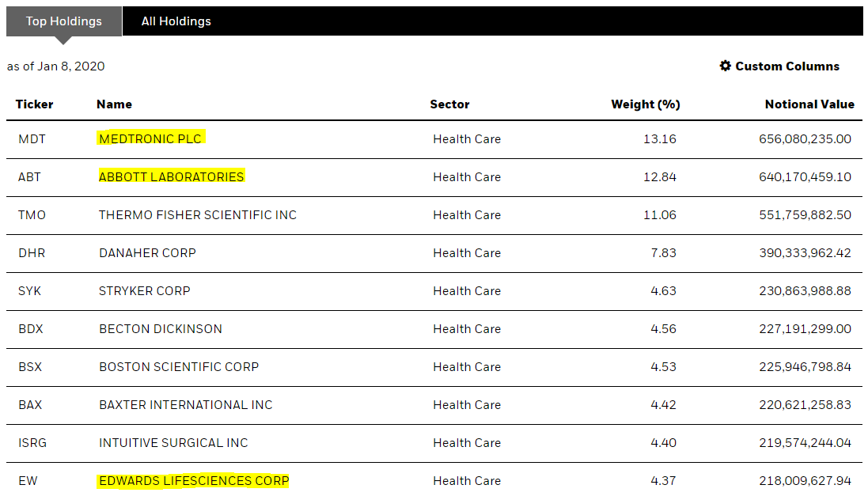Click the EDWARDS LIFESCIENCES CORP name
The image size is (868, 500).
click(x=194, y=481)
